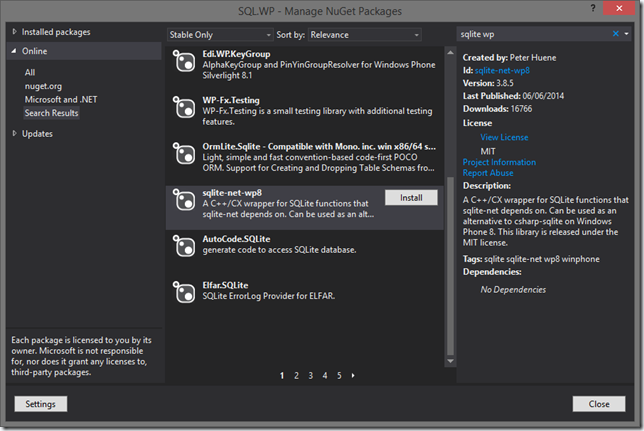Click the Elfar.SQLite package icon
The height and width of the screenshot is (431, 644).
coord(184,292)
